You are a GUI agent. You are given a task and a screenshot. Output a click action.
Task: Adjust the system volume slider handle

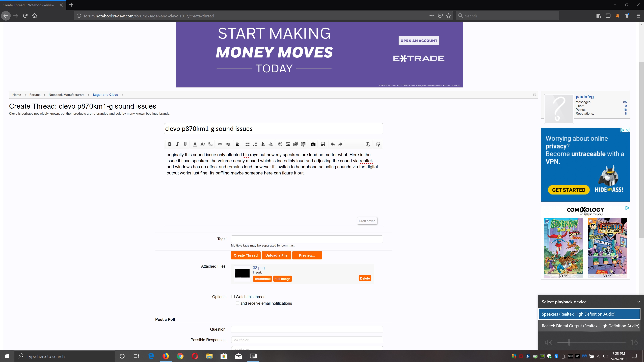point(569,342)
